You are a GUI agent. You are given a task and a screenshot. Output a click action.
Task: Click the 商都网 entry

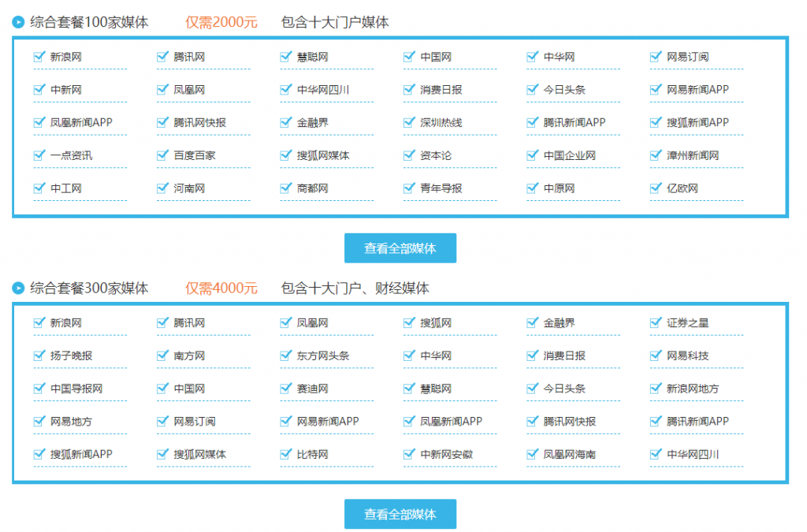(x=312, y=189)
